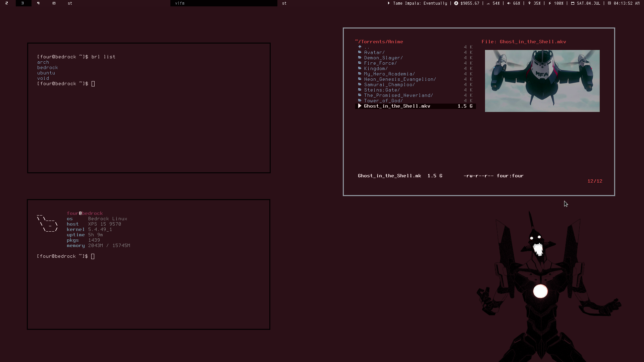Screen dimensions: 644x362
Task: Click the volume speaker icon
Action: click(x=509, y=3)
